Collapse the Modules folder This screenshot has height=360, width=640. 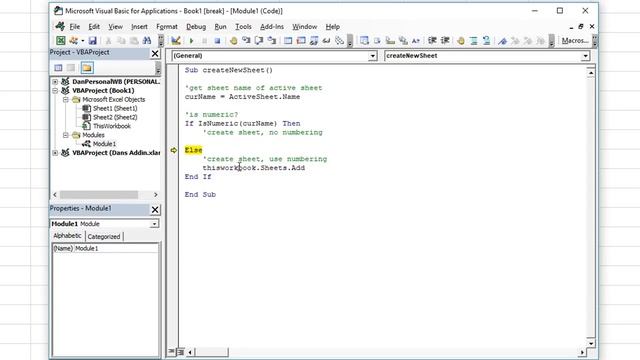coord(66,135)
